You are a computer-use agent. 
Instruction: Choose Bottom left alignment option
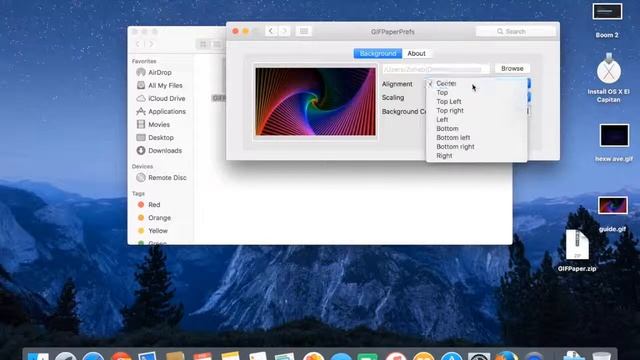click(476, 138)
